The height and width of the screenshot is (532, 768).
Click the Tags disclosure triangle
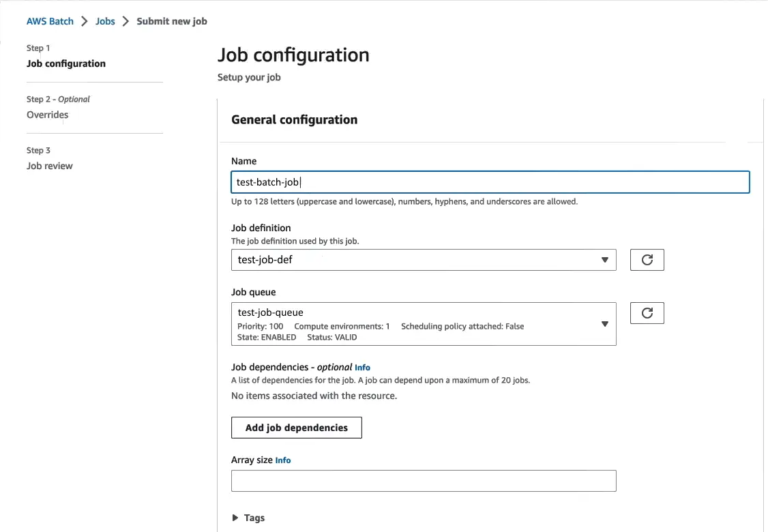click(x=235, y=518)
